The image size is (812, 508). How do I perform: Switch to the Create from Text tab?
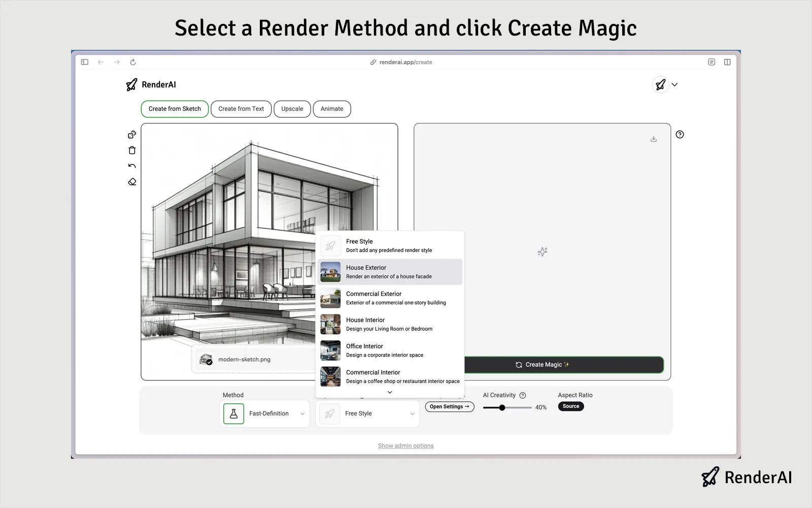(241, 109)
